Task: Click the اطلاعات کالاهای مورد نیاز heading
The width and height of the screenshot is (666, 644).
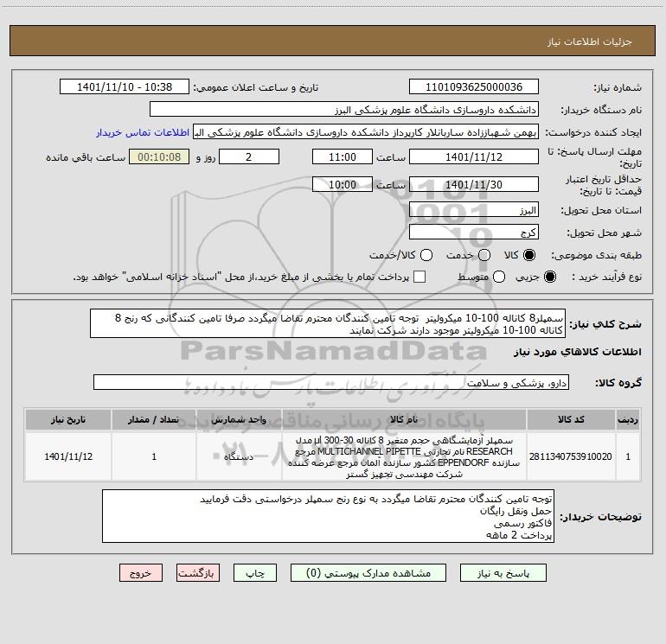Action: point(578,352)
